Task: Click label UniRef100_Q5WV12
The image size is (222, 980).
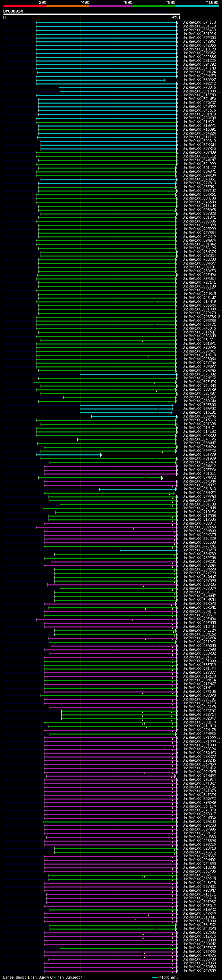Action: pyautogui.click(x=199, y=465)
